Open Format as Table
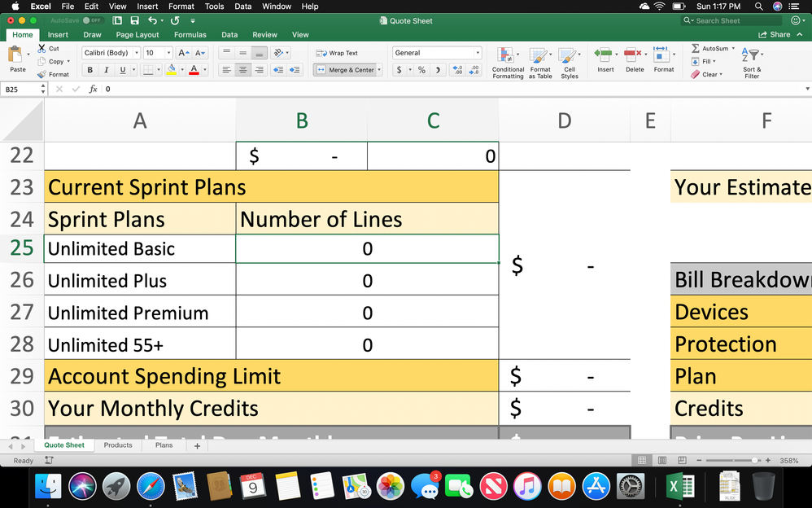The height and width of the screenshot is (508, 812). [539, 63]
